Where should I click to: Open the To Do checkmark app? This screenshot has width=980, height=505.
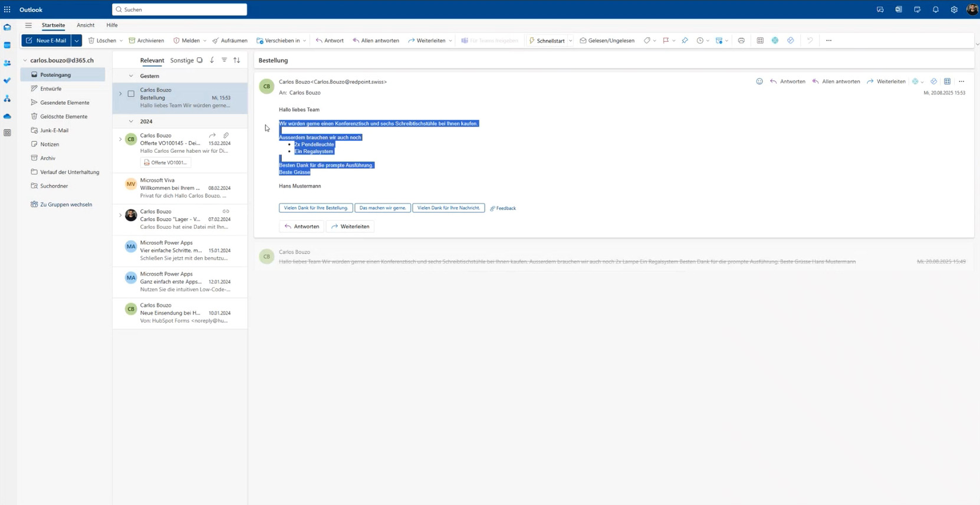coord(7,81)
